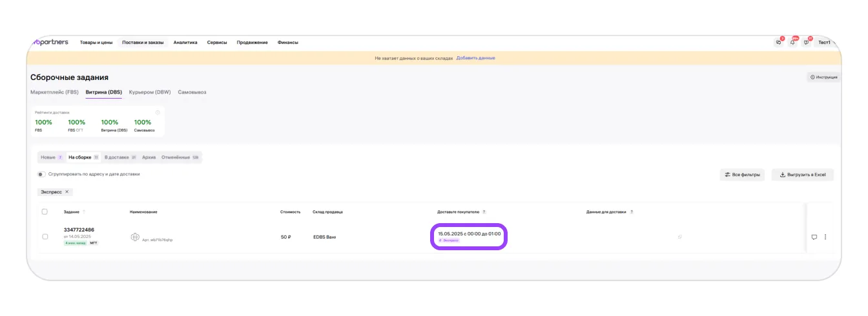Click the help icon beside Доставьте покупателю

[484, 212]
